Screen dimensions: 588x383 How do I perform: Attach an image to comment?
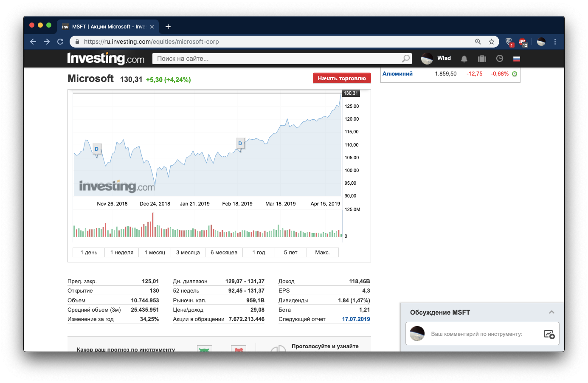(549, 334)
